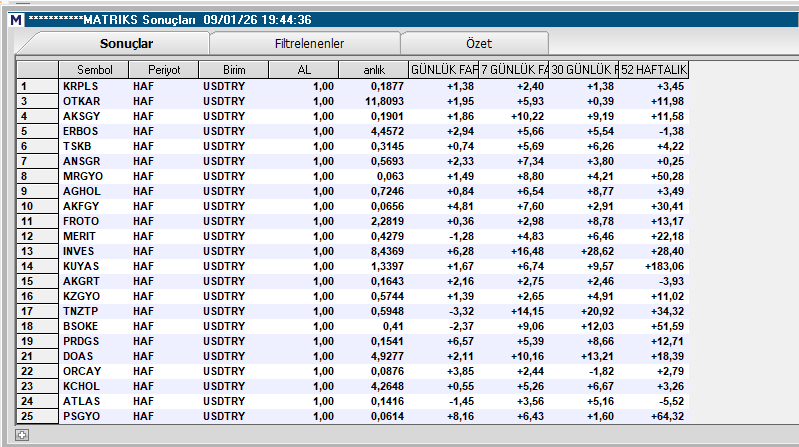Sort by the Sembol column header
Image resolution: width=799 pixels, height=447 pixels.
tap(94, 70)
